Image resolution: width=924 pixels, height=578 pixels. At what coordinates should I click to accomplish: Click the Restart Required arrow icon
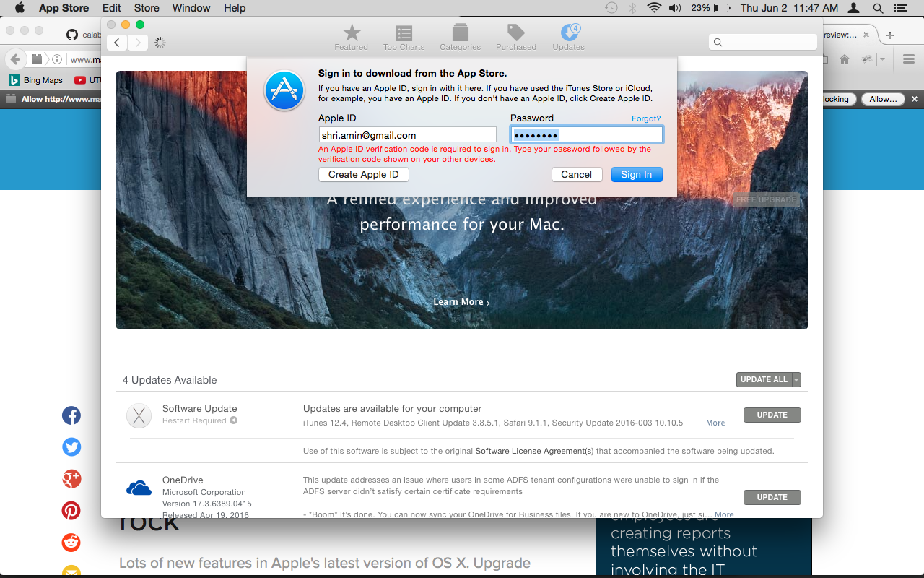pyautogui.click(x=233, y=420)
